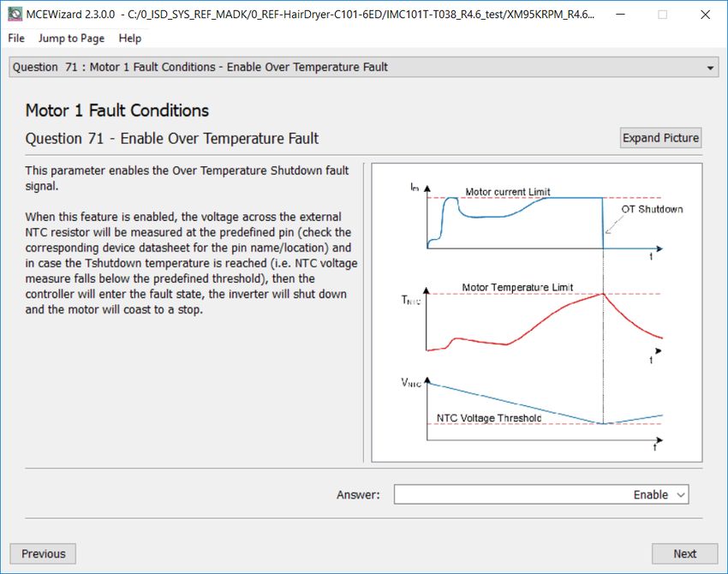Click the over temperature fault diagram picture
Viewport: 728px width, 574px height.
point(537,313)
